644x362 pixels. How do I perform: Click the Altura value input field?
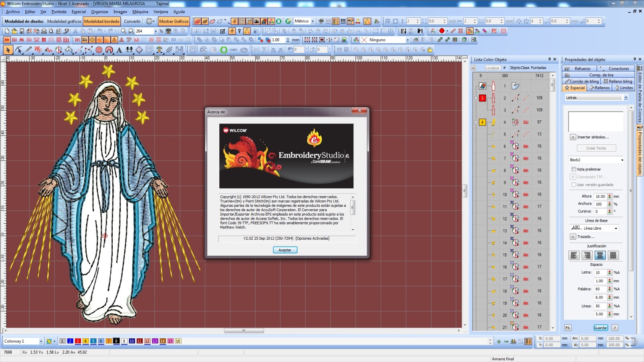point(601,196)
